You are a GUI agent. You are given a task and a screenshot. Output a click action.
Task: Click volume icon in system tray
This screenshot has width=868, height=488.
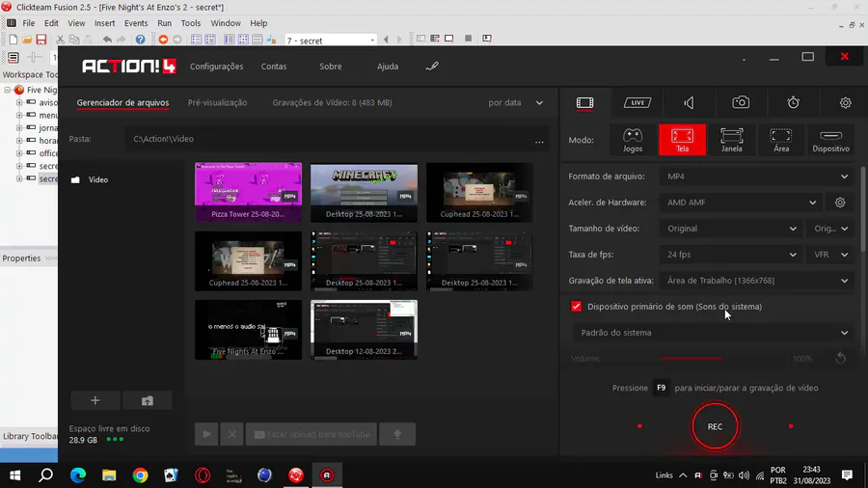click(744, 475)
